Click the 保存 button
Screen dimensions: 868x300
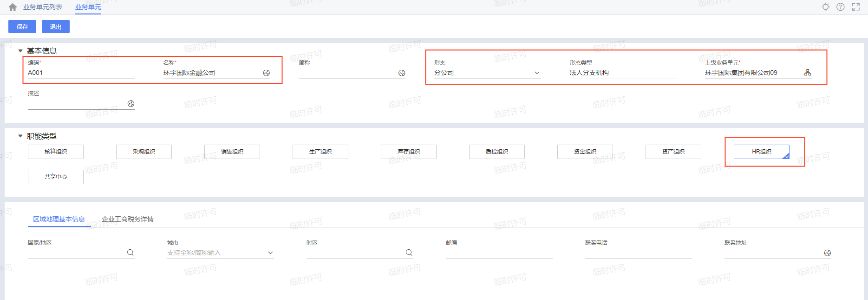22,27
